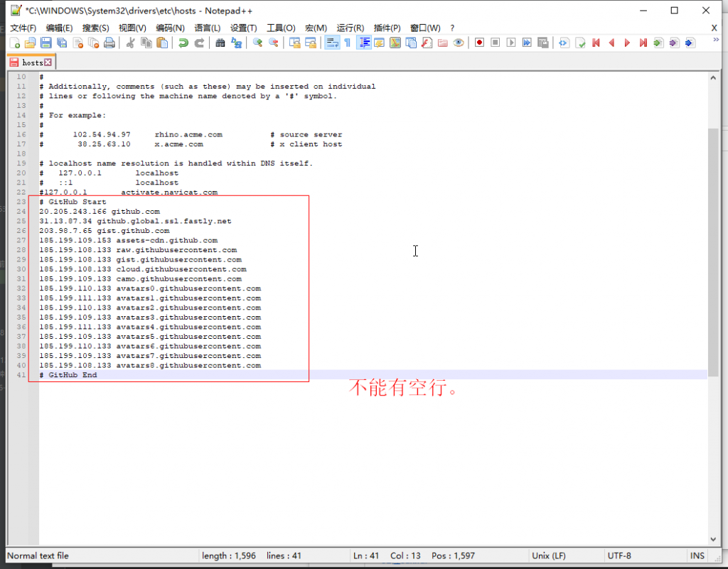Toggle word wrap toolbar button
Viewport: 728px width, 569px height.
click(x=331, y=43)
